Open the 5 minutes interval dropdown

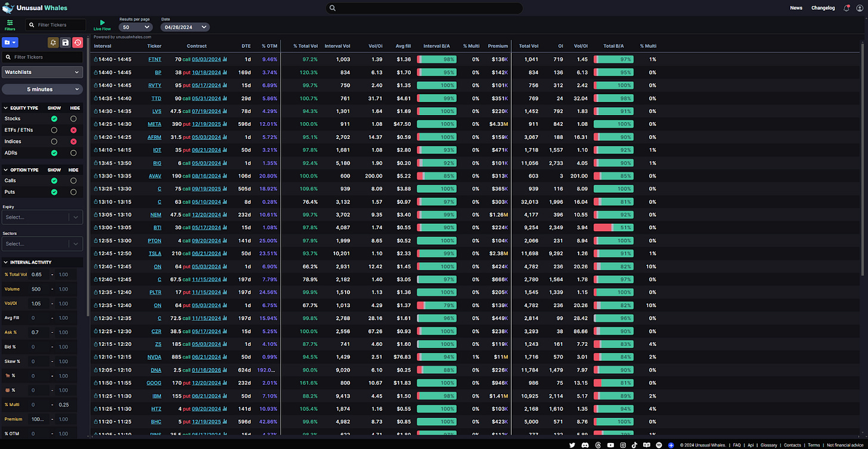(x=42, y=89)
